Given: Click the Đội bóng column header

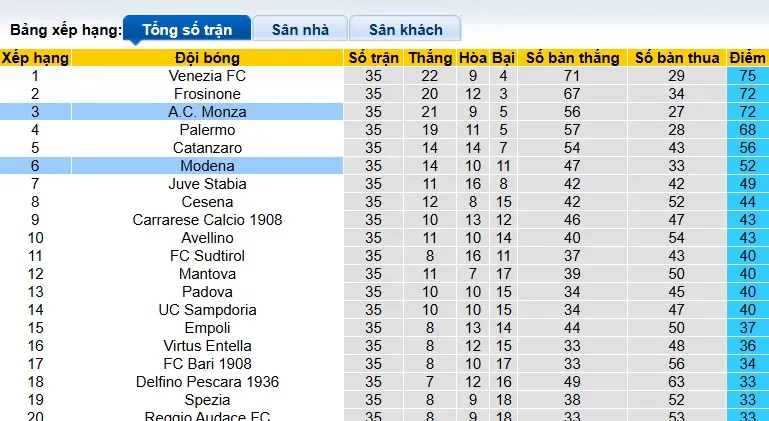Looking at the screenshot, I should tap(208, 58).
